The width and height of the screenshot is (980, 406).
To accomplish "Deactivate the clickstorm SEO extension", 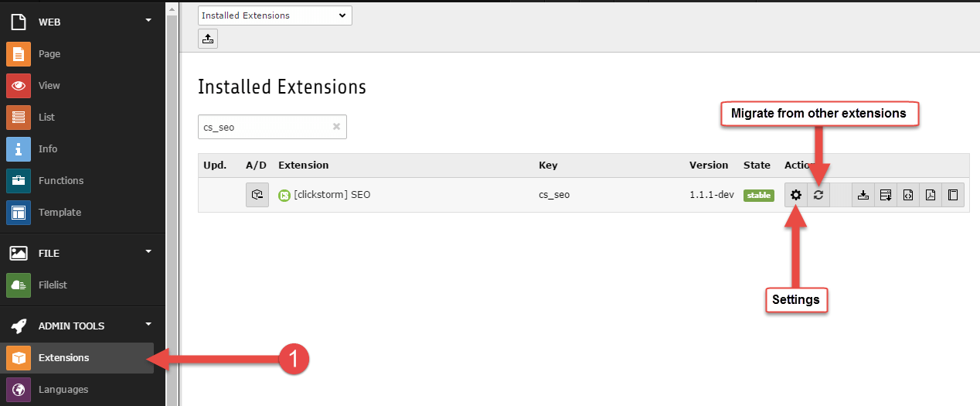I will coord(257,195).
